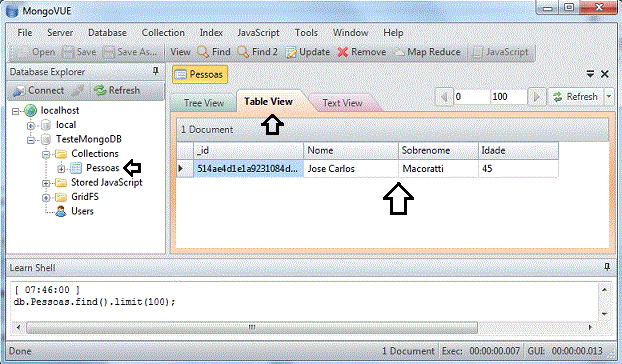This screenshot has width=622, height=364.
Task: Click the Find magnifier icon
Action: (203, 52)
